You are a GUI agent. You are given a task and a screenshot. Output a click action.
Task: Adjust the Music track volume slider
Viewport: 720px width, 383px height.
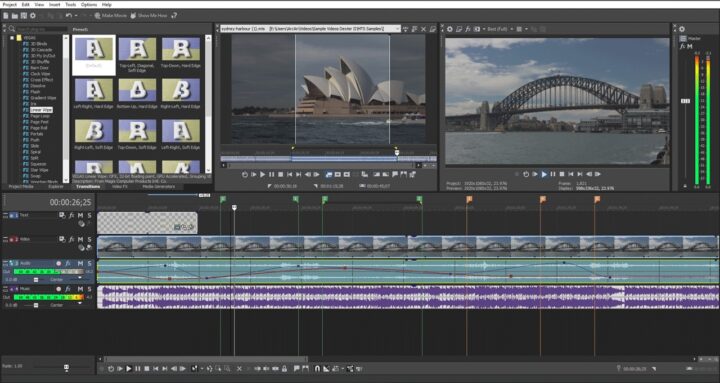click(x=36, y=305)
